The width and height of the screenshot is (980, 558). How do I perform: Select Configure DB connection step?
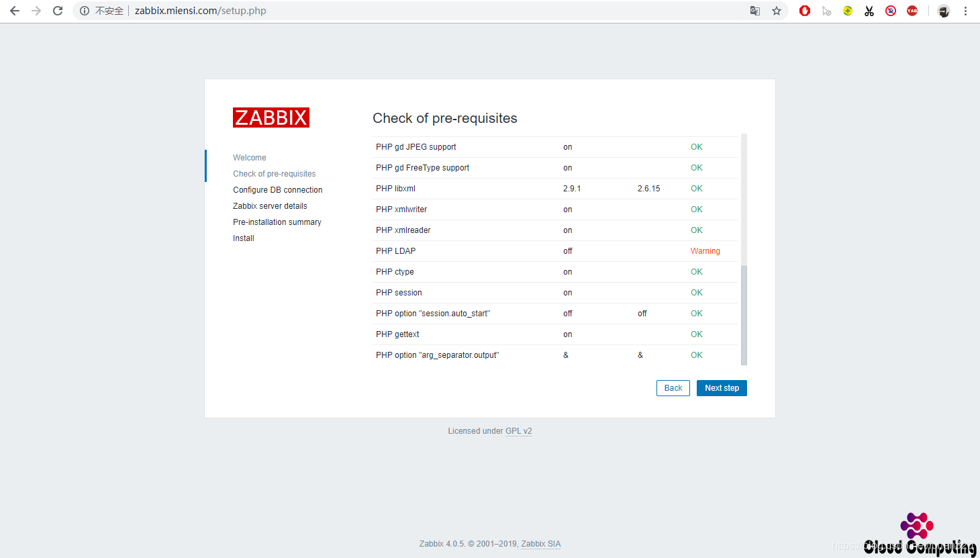click(278, 190)
